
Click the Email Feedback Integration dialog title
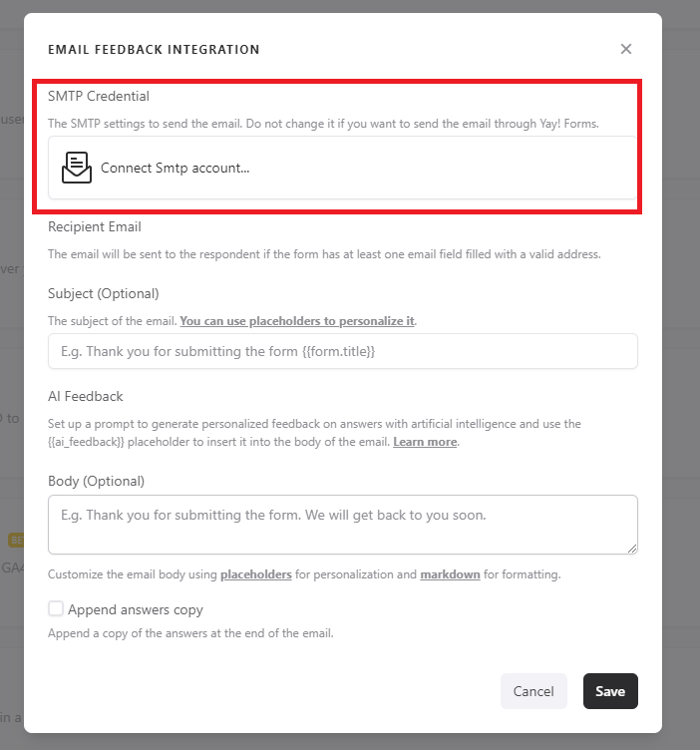point(154,49)
